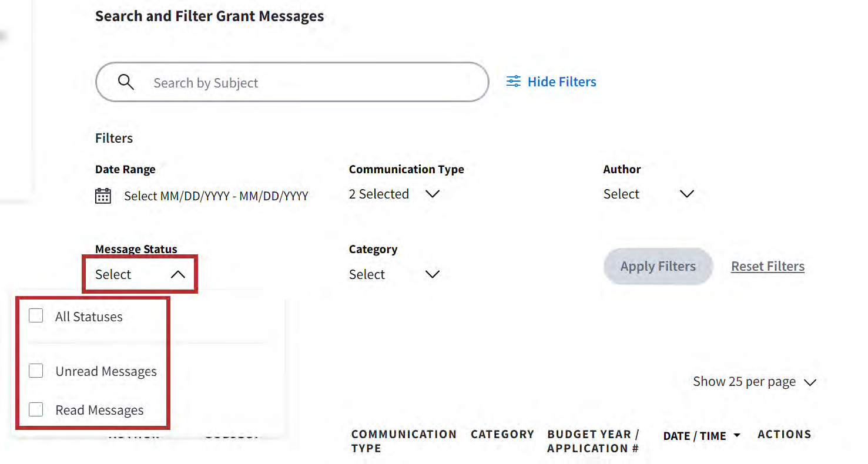Viewport: 868px width, 464px height.
Task: Open the Show 25 per page dropdown
Action: pos(754,382)
